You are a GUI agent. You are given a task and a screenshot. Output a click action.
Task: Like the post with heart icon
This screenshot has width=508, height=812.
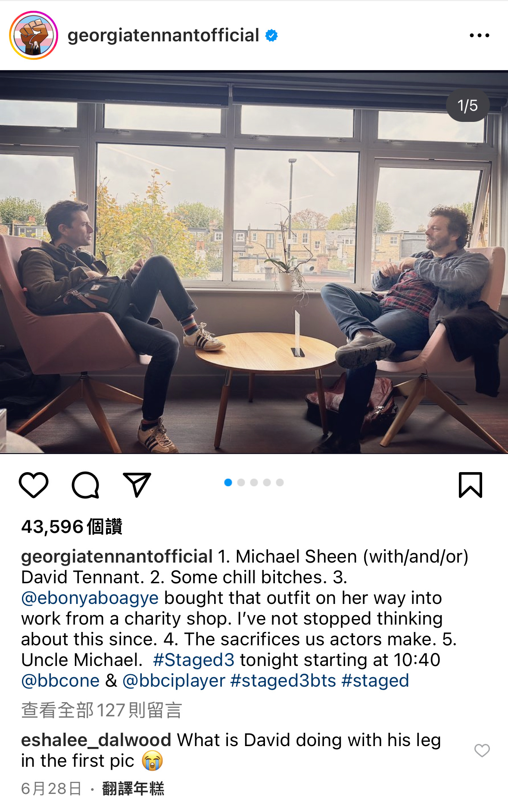pos(34,485)
